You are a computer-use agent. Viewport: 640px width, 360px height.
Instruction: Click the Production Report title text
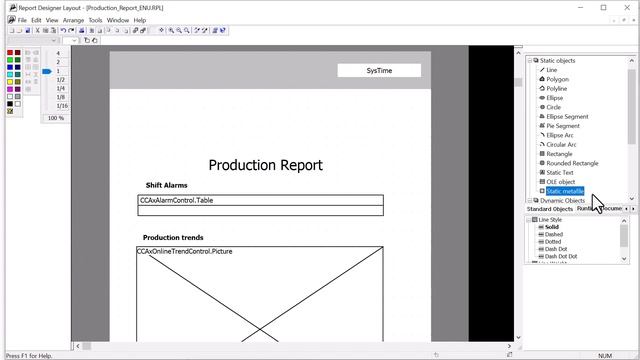click(x=266, y=165)
